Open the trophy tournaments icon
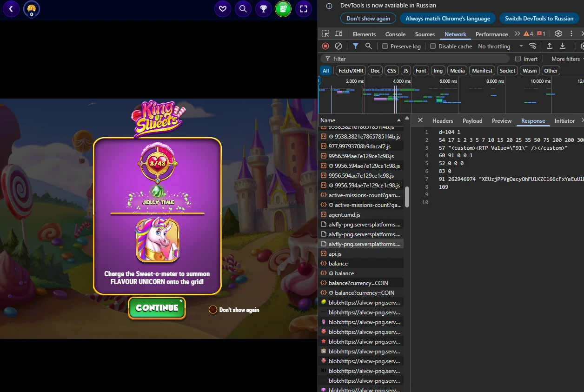The image size is (584, 392). 263,8
